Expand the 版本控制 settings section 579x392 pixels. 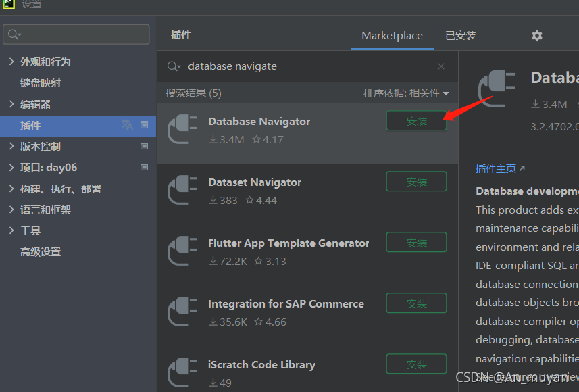pos(11,146)
